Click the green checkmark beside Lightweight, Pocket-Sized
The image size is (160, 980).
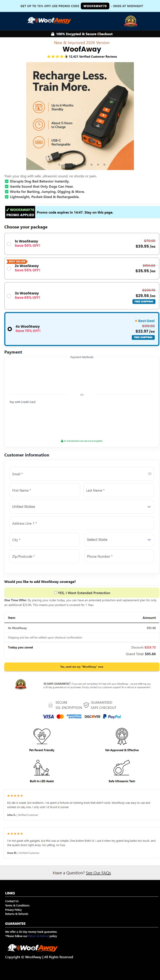(x=6, y=197)
